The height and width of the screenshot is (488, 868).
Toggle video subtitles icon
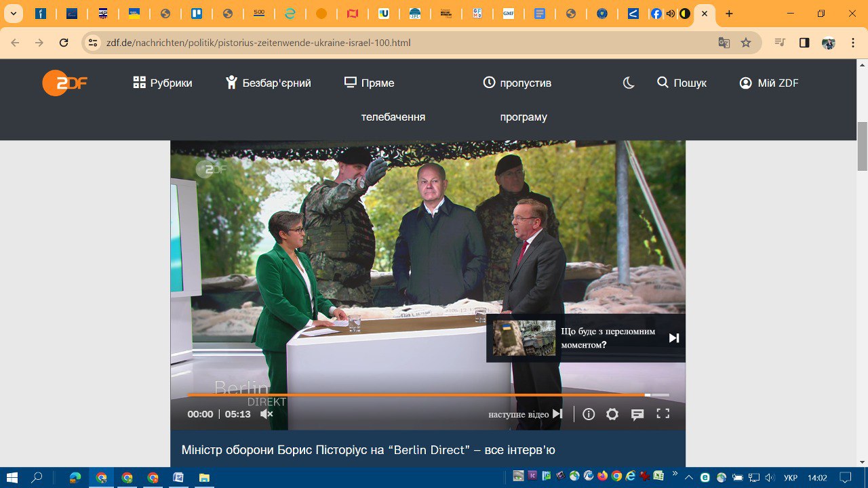(637, 414)
